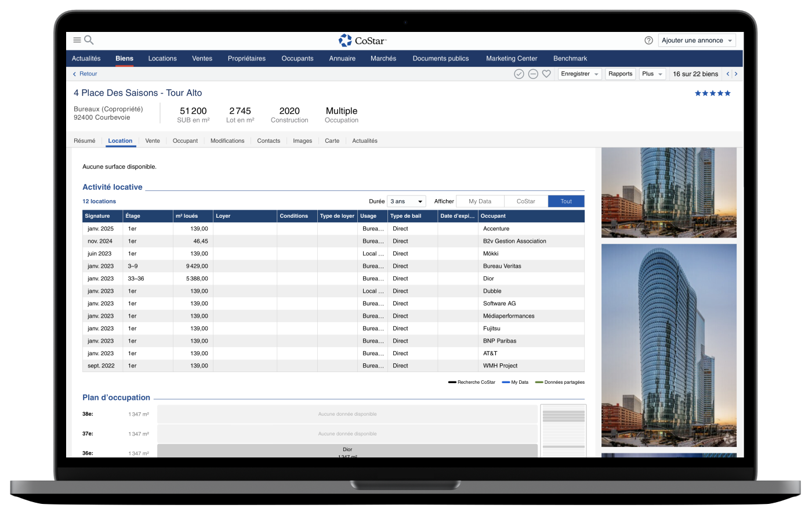Open the Marchés navigation menu

coord(383,59)
